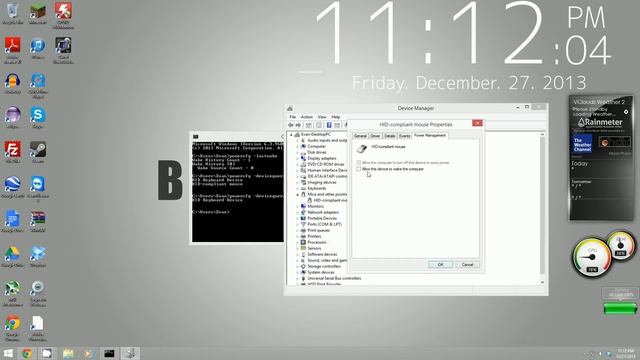640x360 pixels.
Task: Launch Google Chrome from the desktop icon
Action: click(x=13, y=327)
